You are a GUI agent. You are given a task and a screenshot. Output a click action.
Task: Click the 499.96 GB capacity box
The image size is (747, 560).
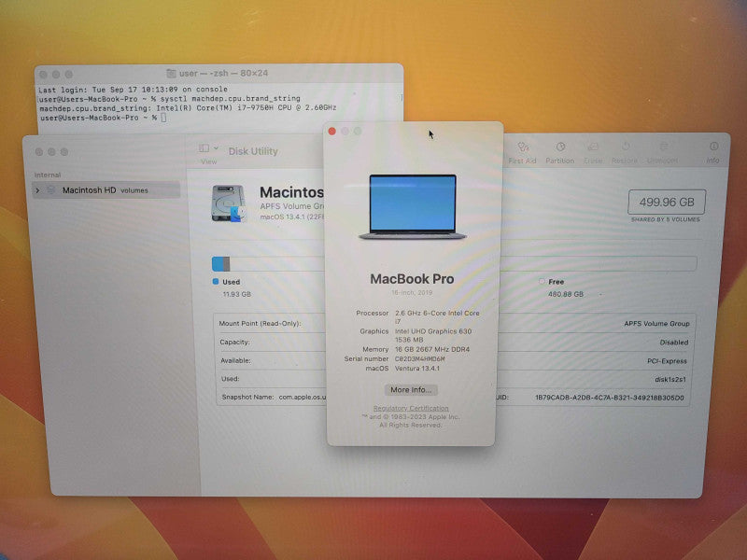[x=667, y=202]
